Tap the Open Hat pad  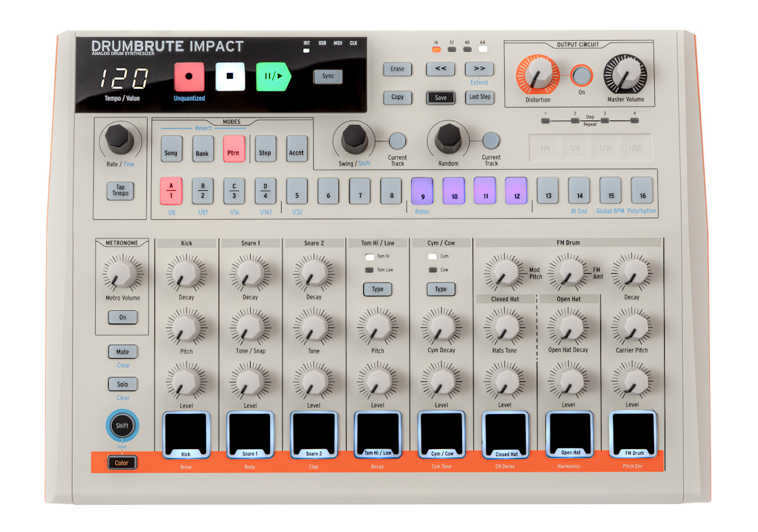569,435
